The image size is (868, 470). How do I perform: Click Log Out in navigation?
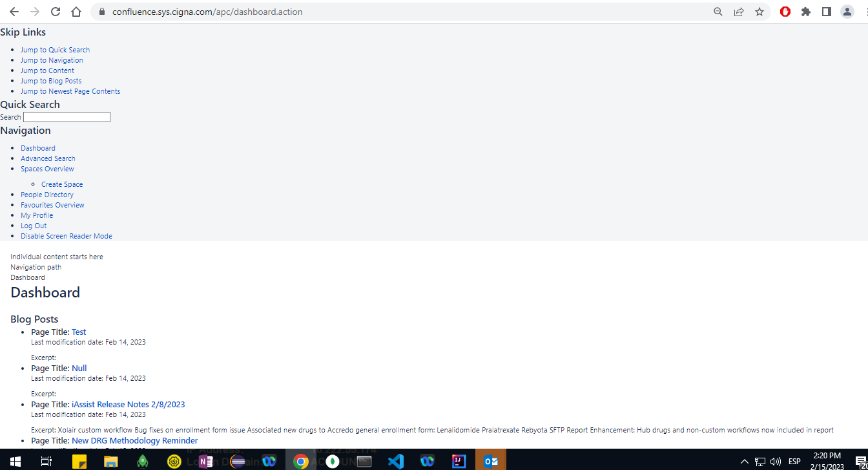34,226
